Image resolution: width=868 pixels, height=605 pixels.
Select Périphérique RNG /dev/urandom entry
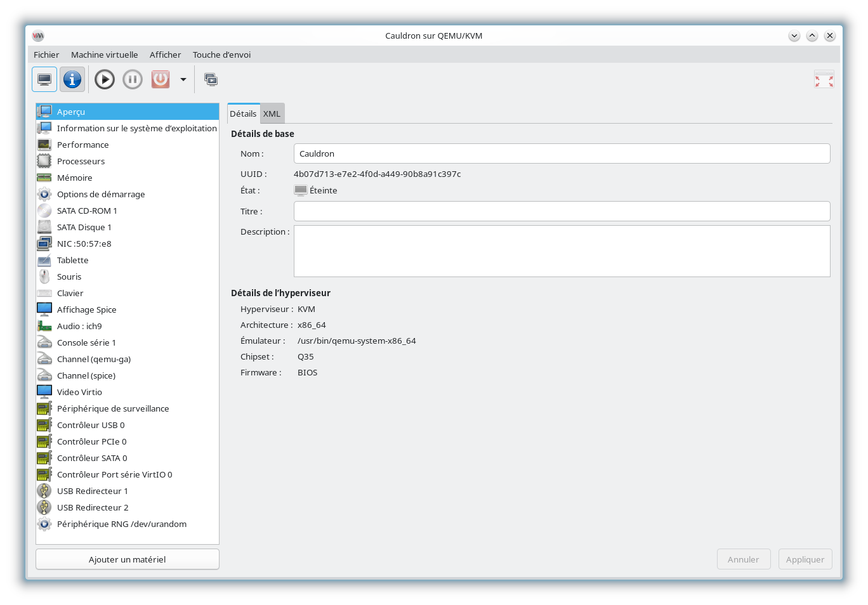(121, 524)
